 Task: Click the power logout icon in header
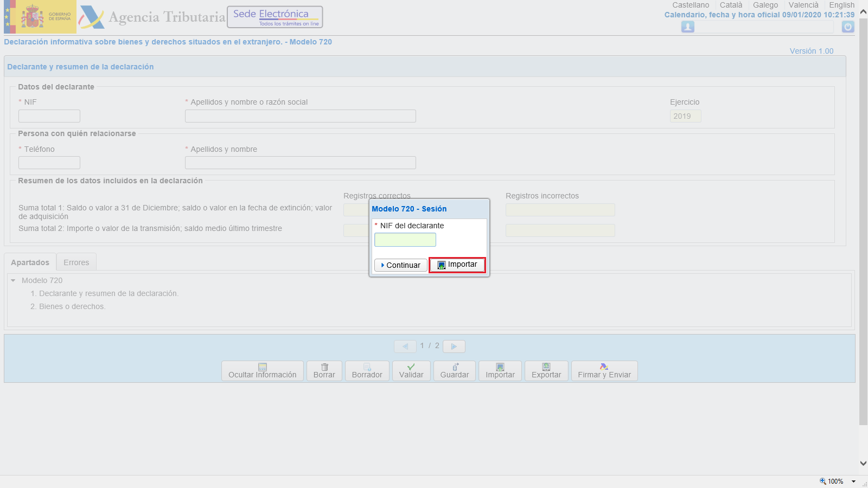pos(848,27)
